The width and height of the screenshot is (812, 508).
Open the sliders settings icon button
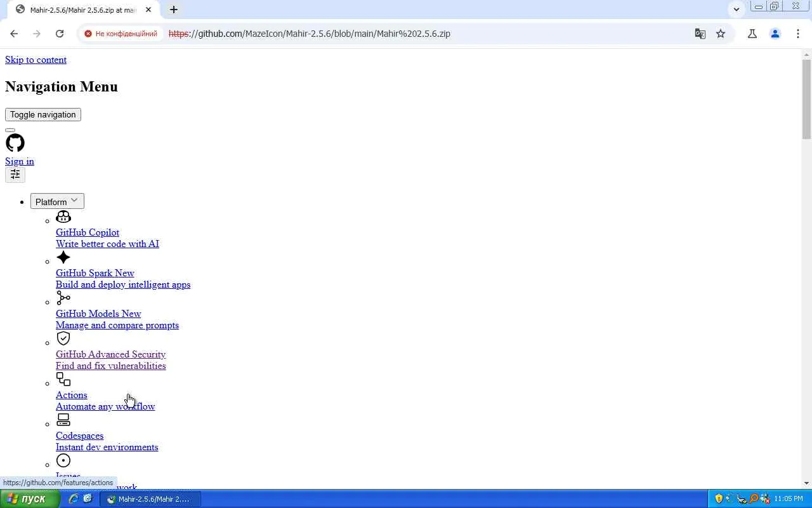pos(15,175)
